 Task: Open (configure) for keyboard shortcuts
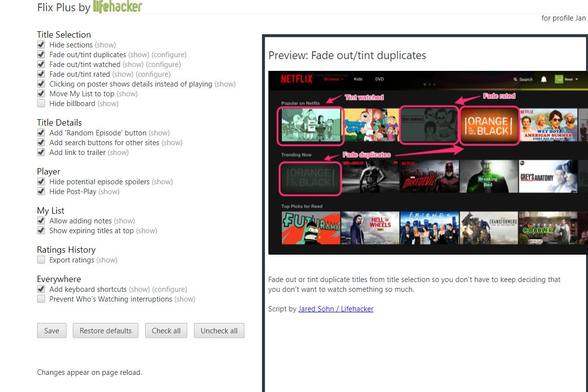[x=170, y=289]
